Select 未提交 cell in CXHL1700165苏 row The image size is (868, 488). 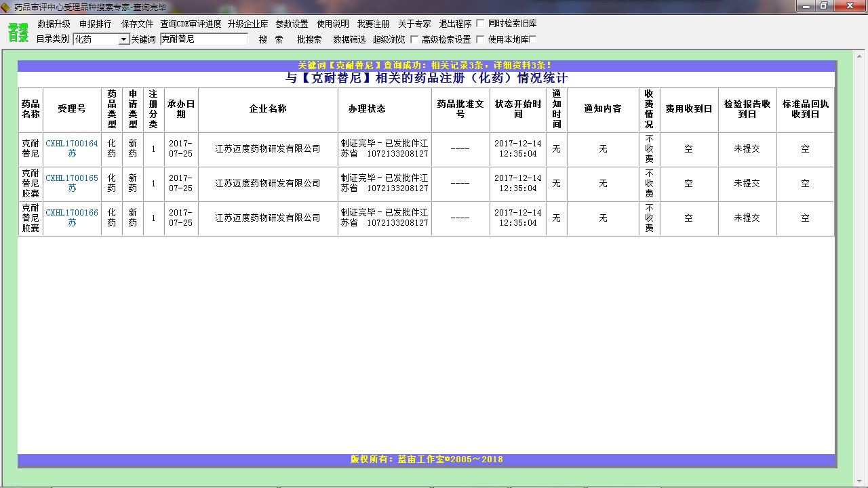pyautogui.click(x=747, y=184)
